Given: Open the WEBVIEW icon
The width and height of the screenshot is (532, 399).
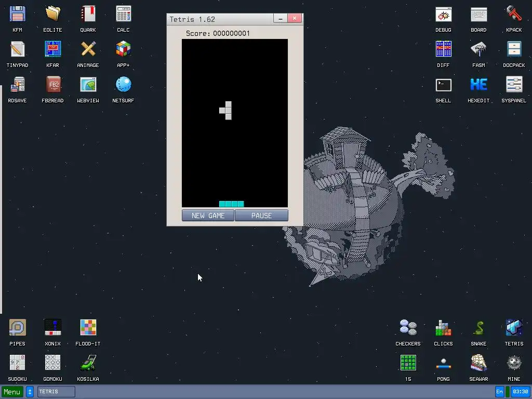Looking at the screenshot, I should [88, 85].
